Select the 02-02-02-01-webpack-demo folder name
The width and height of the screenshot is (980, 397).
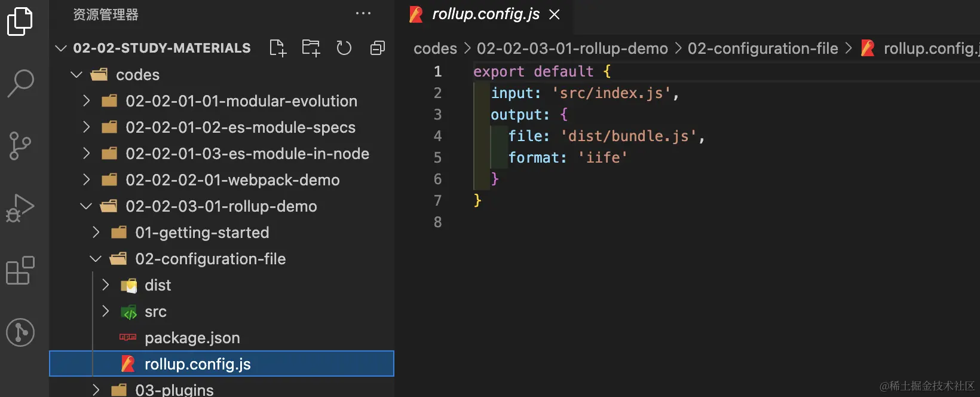pos(232,180)
